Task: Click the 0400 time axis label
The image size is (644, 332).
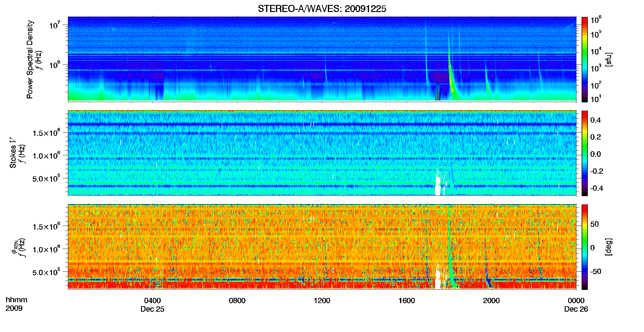Action: click(x=152, y=300)
